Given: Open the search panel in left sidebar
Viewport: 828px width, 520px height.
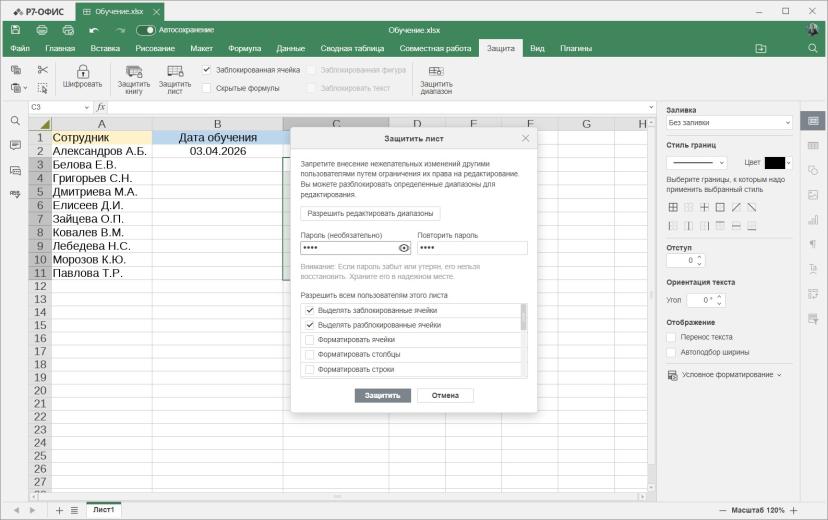Looking at the screenshot, I should [x=15, y=121].
